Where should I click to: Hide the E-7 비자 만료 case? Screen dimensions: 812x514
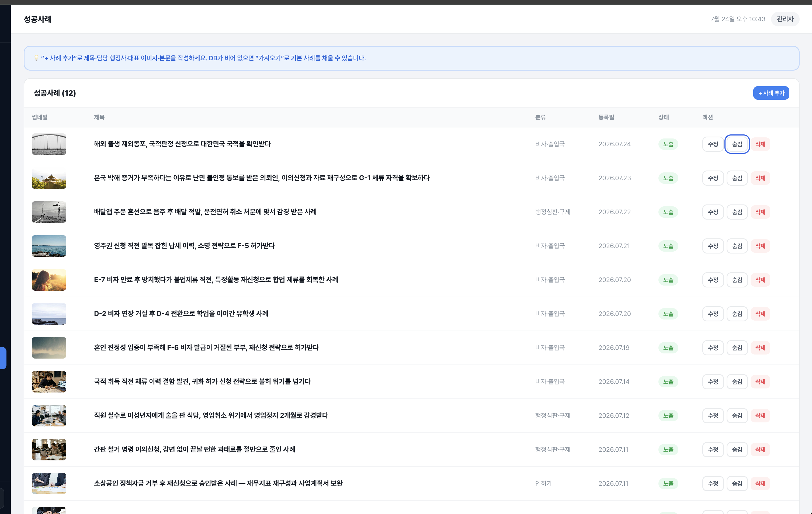coord(737,280)
